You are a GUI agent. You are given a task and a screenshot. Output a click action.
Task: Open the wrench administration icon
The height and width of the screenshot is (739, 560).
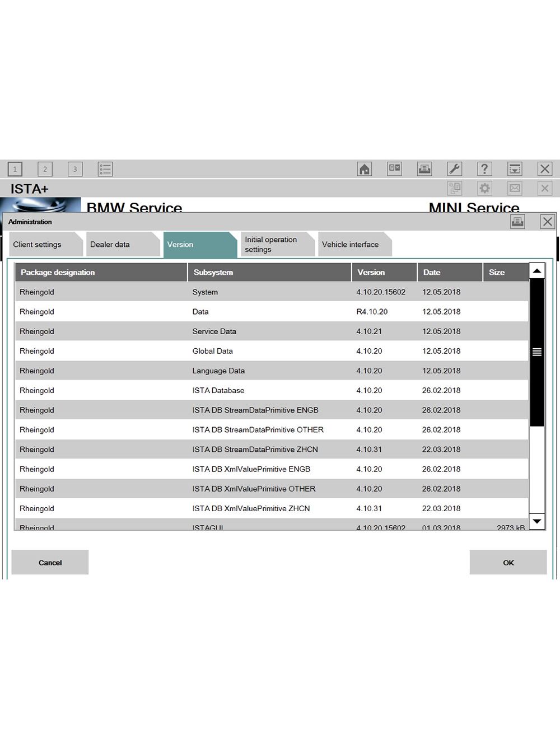(455, 169)
